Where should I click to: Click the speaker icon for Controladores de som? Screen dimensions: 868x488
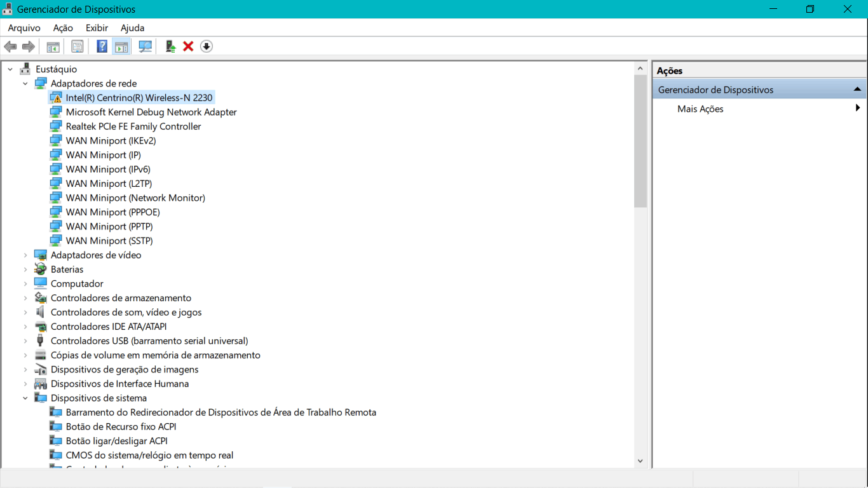tap(41, 312)
